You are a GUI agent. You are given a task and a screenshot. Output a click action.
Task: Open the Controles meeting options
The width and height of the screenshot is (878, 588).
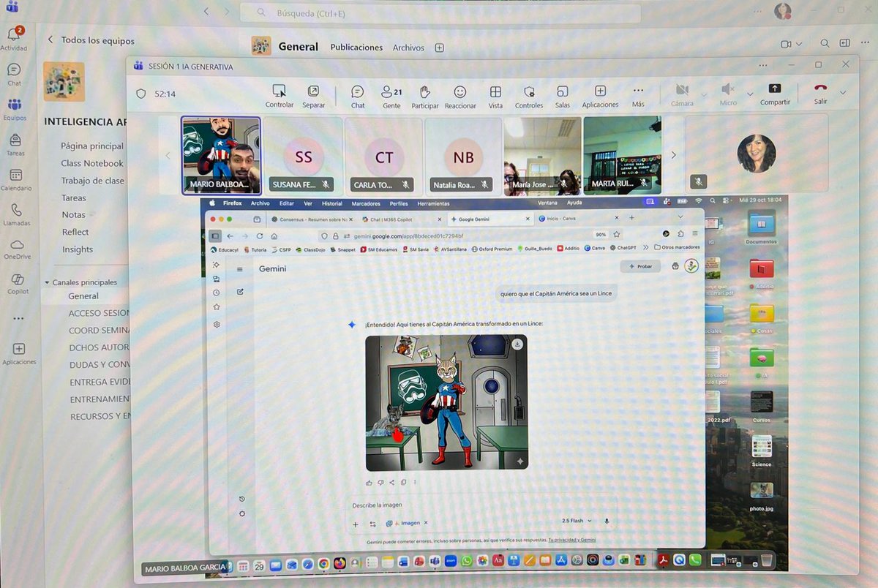point(529,96)
